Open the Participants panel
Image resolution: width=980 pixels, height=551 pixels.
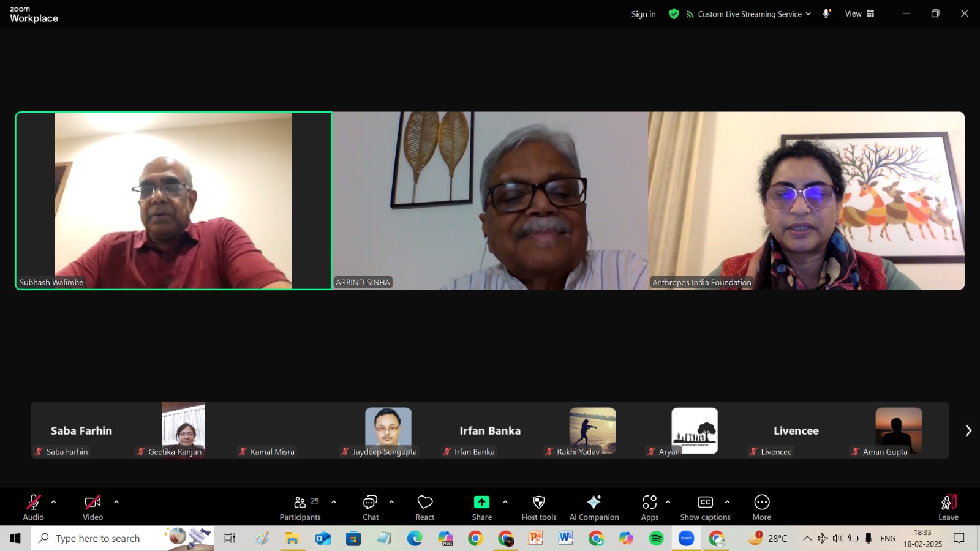coord(300,508)
